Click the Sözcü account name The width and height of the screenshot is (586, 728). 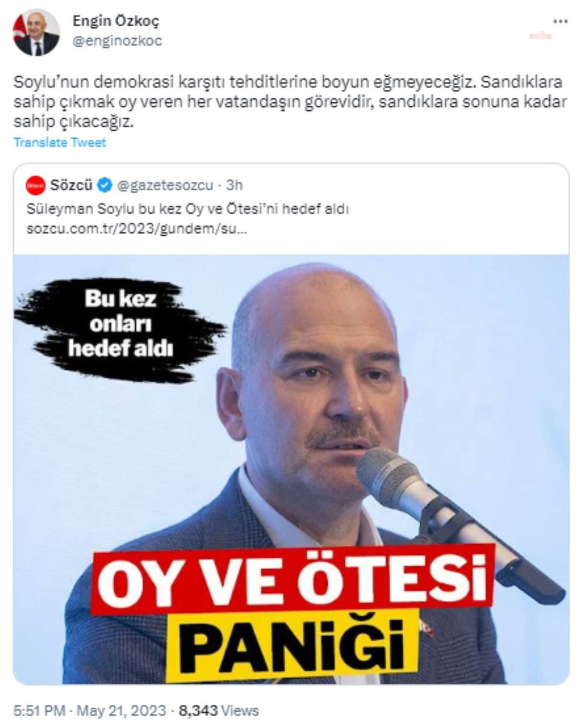[71, 186]
